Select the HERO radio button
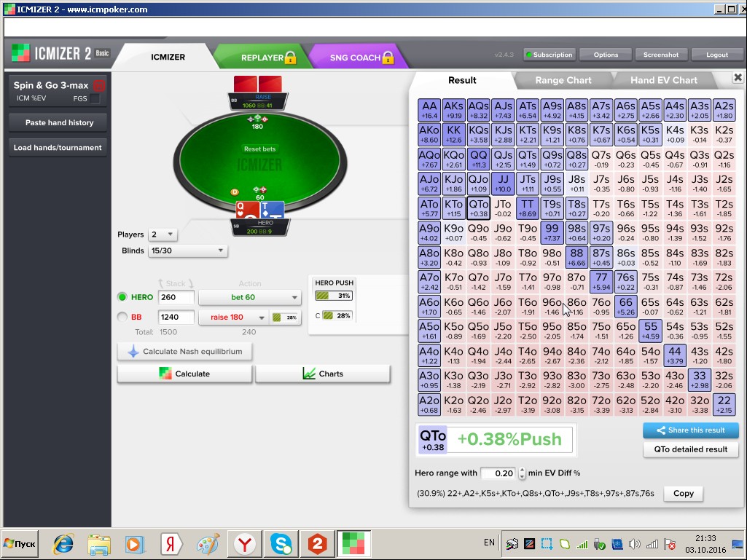This screenshot has width=747, height=560. tap(122, 297)
